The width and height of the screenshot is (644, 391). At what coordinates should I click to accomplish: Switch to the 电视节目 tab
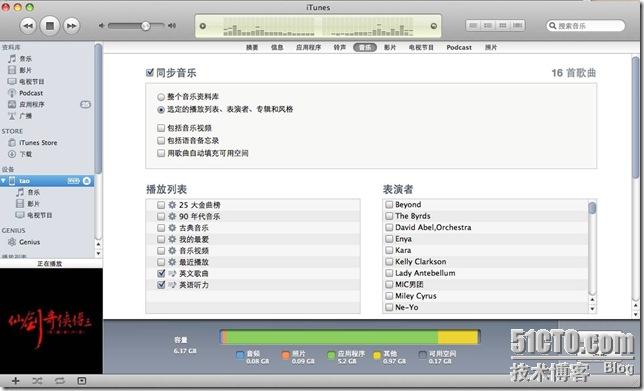coord(421,48)
